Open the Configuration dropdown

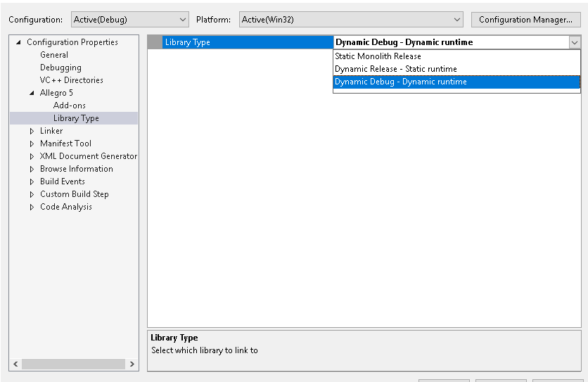(130, 20)
